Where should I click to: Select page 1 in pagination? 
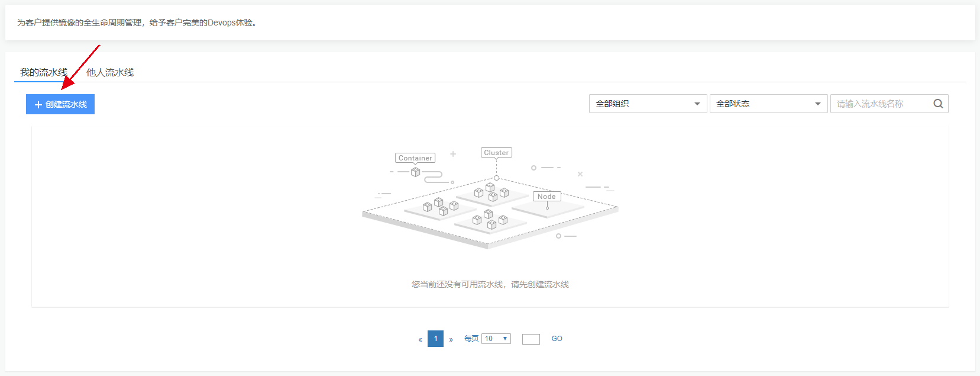(436, 339)
